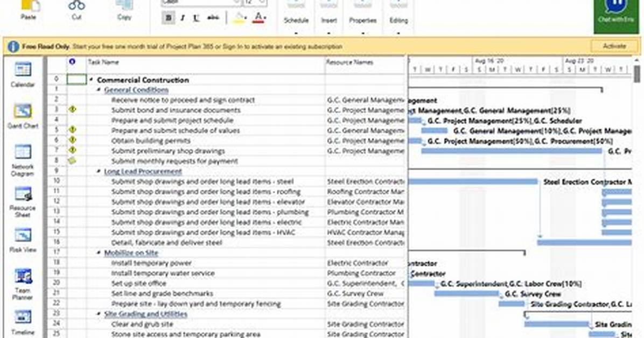The image size is (644, 338).
Task: Select 'Detail, fabricate and deliver steel' task
Action: pyautogui.click(x=166, y=243)
